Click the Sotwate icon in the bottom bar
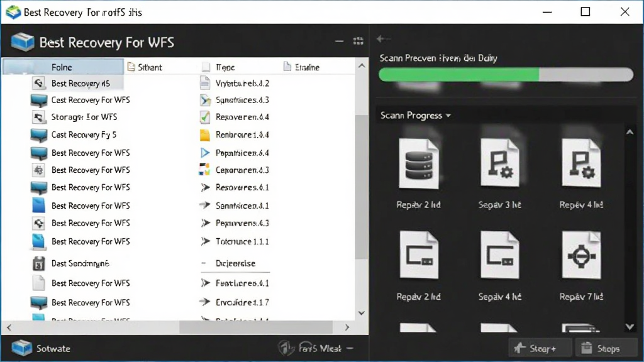 [21, 348]
